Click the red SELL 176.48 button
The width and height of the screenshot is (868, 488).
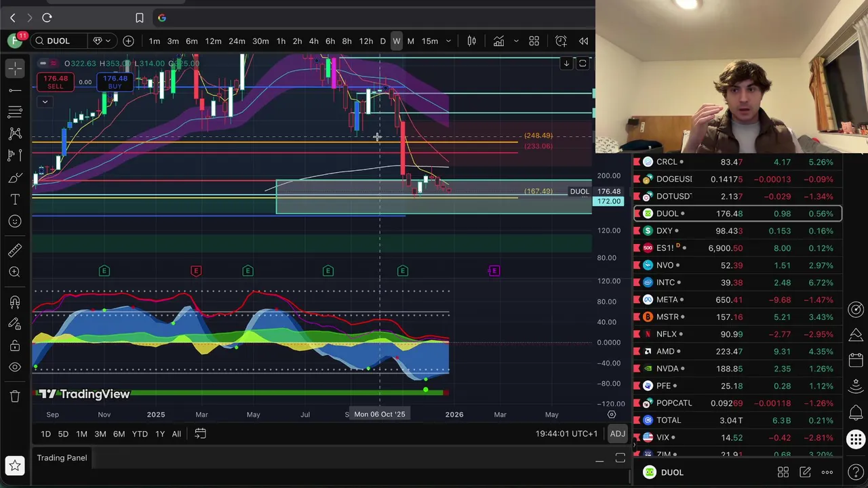tap(55, 83)
